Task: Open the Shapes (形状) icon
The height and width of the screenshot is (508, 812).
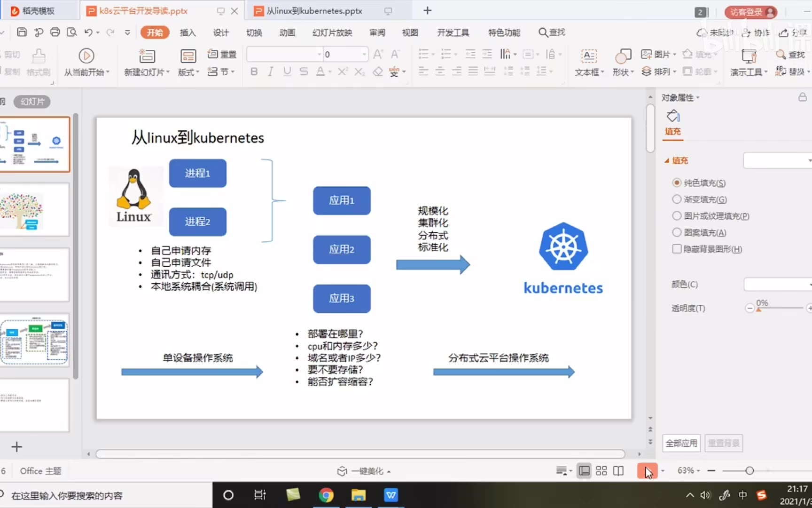Action: (x=623, y=56)
